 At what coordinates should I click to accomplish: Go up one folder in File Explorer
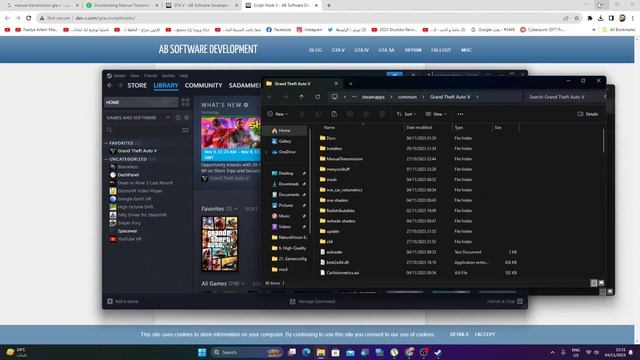tap(301, 97)
